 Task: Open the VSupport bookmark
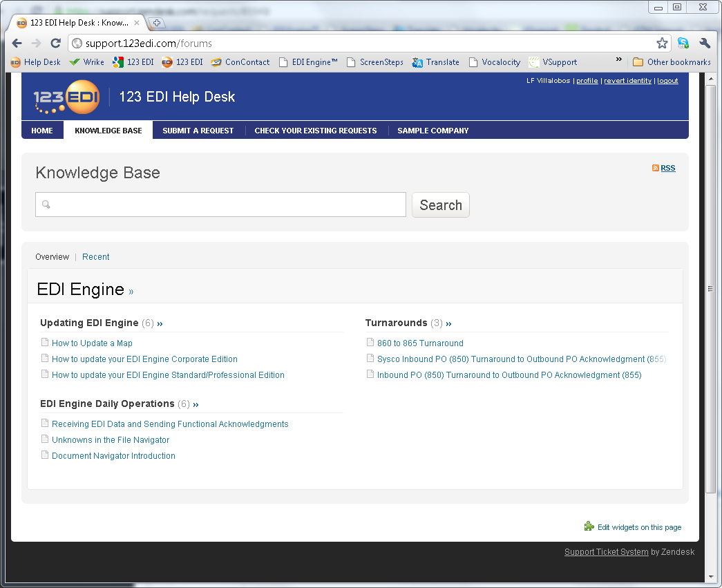[x=553, y=62]
